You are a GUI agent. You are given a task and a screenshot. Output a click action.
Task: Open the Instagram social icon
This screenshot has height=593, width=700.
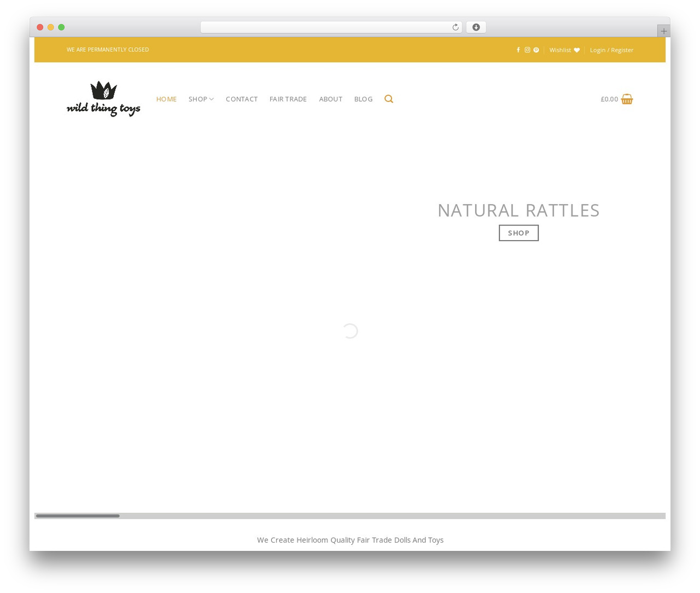[x=527, y=50]
